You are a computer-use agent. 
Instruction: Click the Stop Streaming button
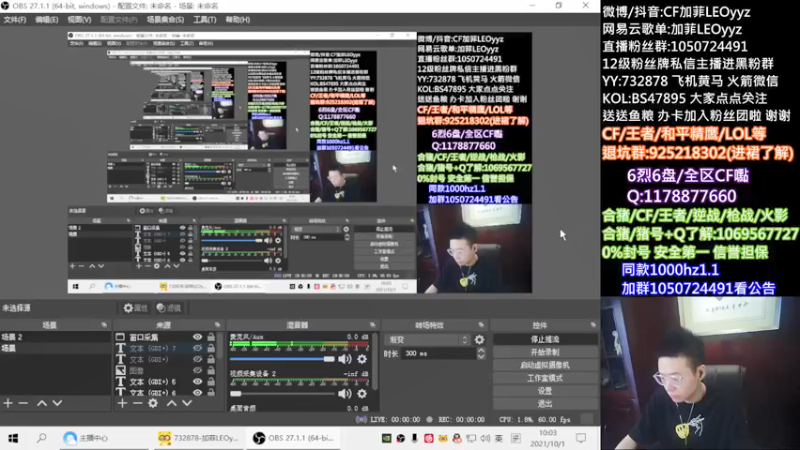tap(545, 339)
